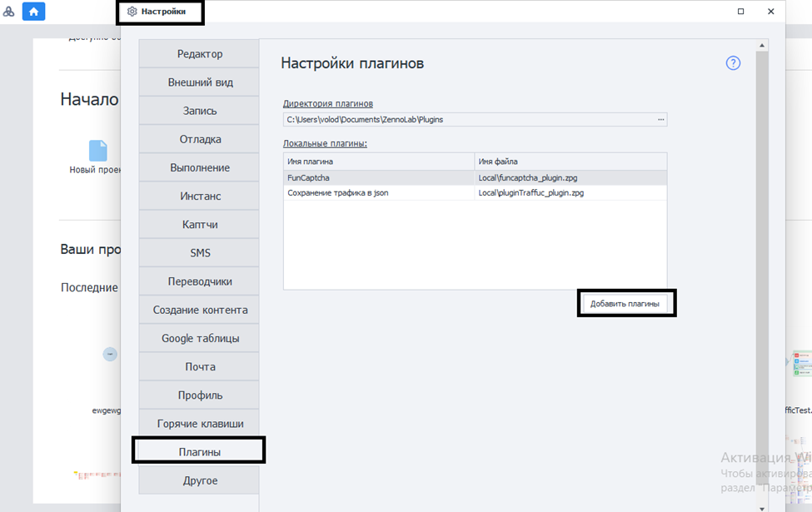Screen dimensions: 812x512
Task: Click Local\funcaptcha_plugin.zpg file cell
Action: click(570, 177)
